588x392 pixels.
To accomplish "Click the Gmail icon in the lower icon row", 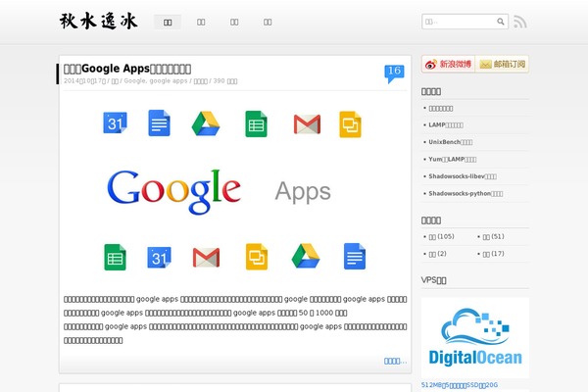I will (x=206, y=258).
